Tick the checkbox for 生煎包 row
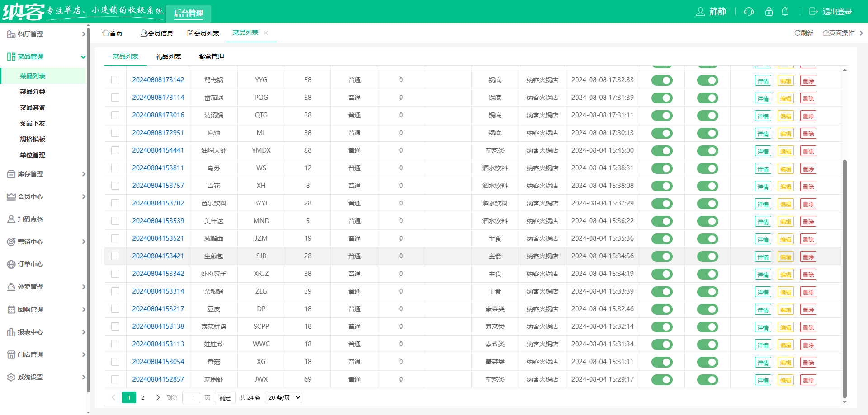 pyautogui.click(x=115, y=256)
